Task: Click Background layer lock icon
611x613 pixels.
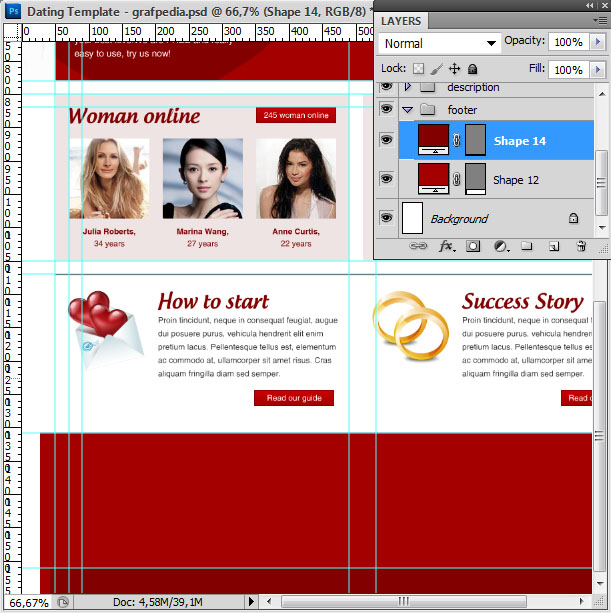Action: point(573,218)
